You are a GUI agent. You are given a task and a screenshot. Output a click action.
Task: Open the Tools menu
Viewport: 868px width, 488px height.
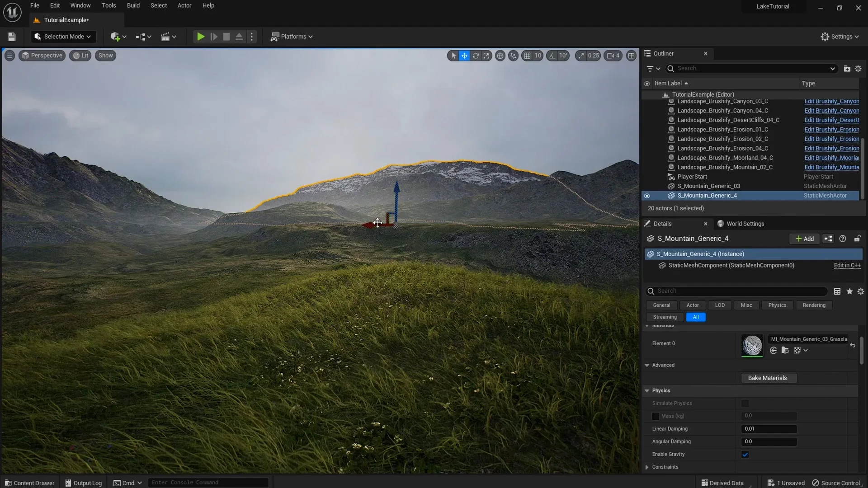tap(108, 5)
